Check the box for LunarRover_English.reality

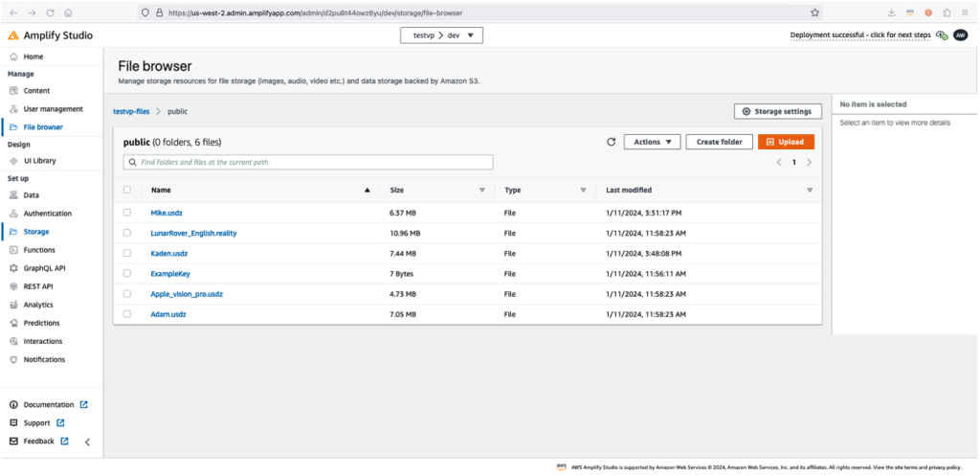[x=127, y=233]
